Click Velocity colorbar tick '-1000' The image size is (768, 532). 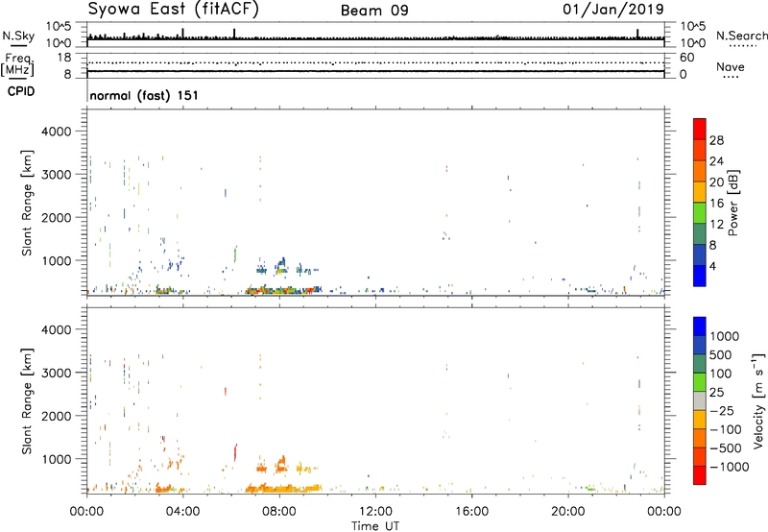(x=729, y=467)
